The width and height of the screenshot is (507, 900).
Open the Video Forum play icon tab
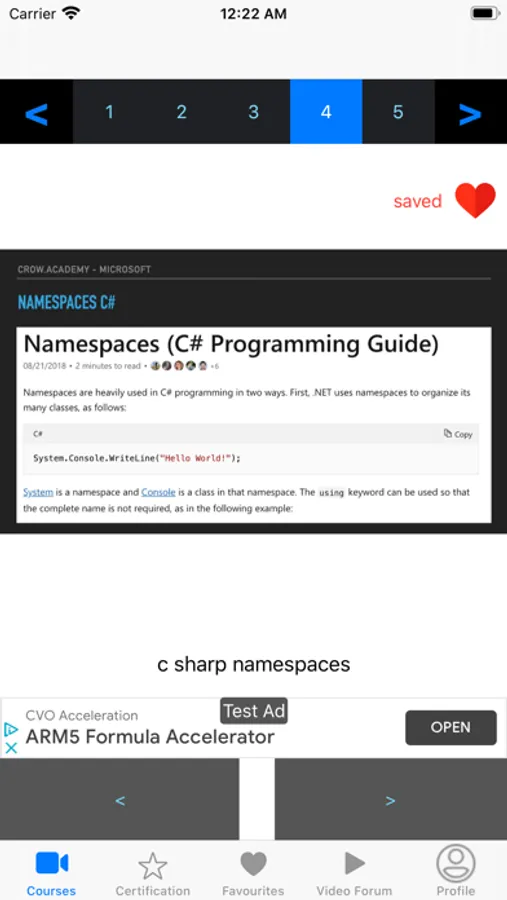click(354, 863)
